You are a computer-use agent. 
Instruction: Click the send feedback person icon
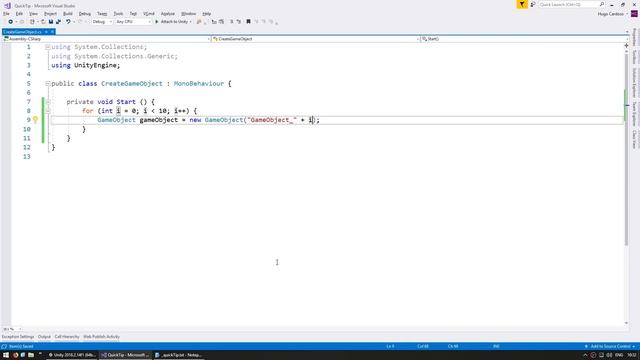click(533, 4)
